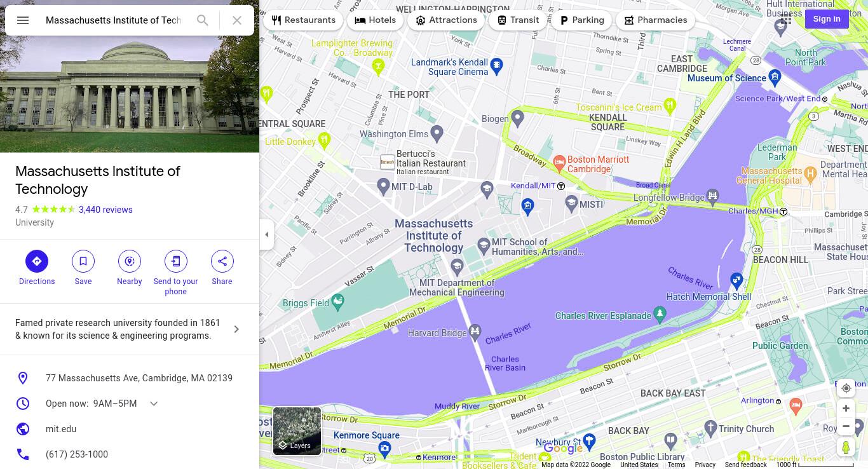Click the Museum of Science marker
868x469 pixels.
pyautogui.click(x=774, y=78)
